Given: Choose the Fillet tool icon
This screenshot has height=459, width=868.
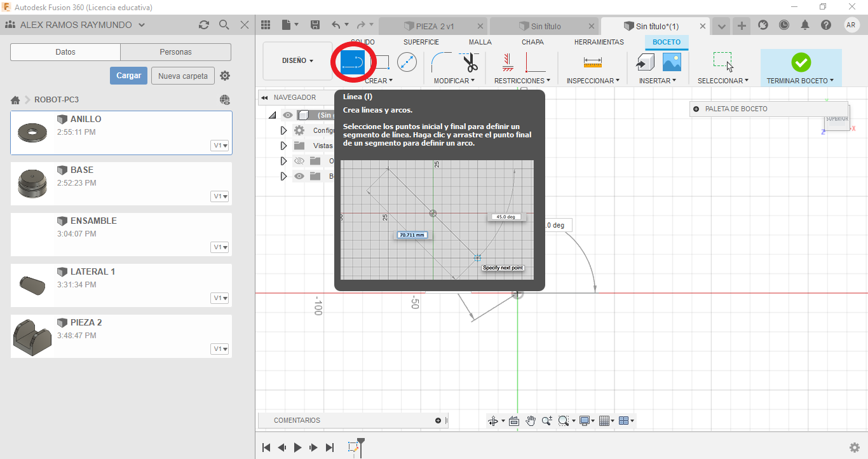Looking at the screenshot, I should click(441, 62).
